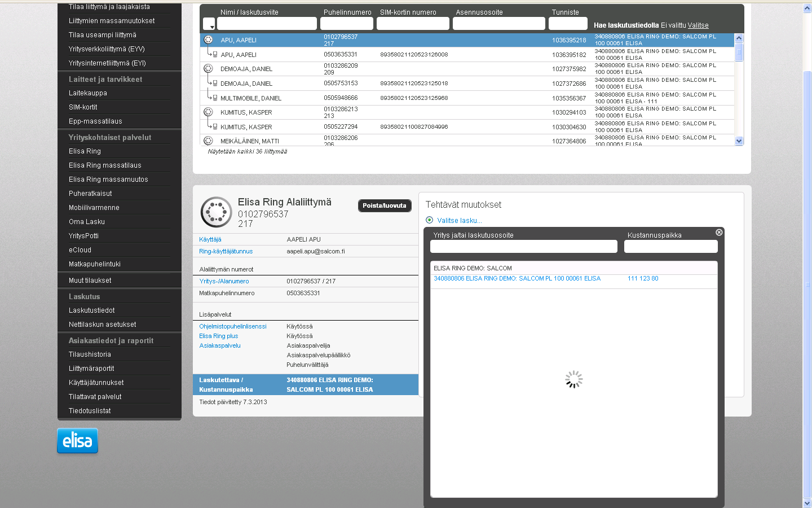Click the mobile icon in APU, AAPELI 0503635331 row
The width and height of the screenshot is (812, 508).
tap(215, 54)
